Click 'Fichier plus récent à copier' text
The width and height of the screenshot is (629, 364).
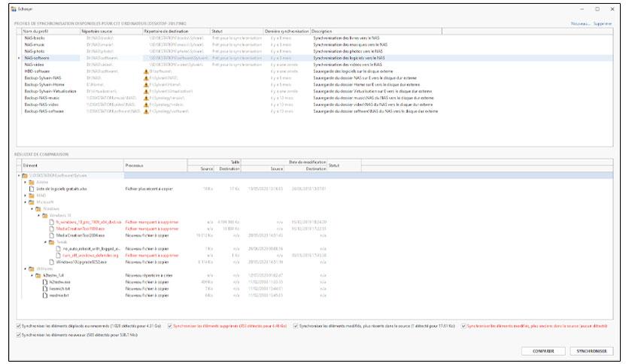point(149,189)
